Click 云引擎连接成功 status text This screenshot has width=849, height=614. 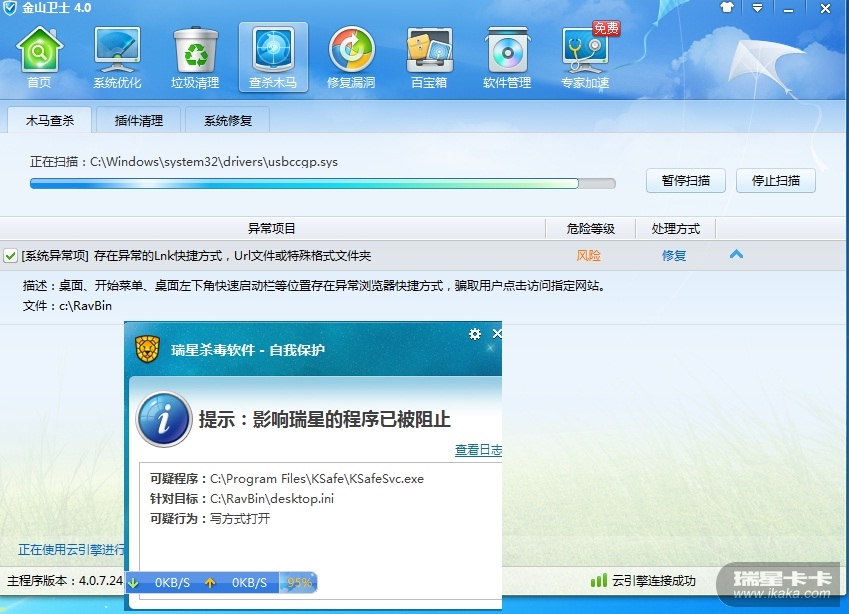pos(654,581)
